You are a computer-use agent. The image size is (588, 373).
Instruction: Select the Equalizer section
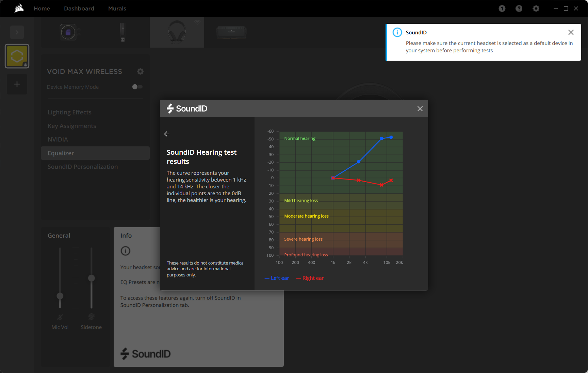[95, 153]
